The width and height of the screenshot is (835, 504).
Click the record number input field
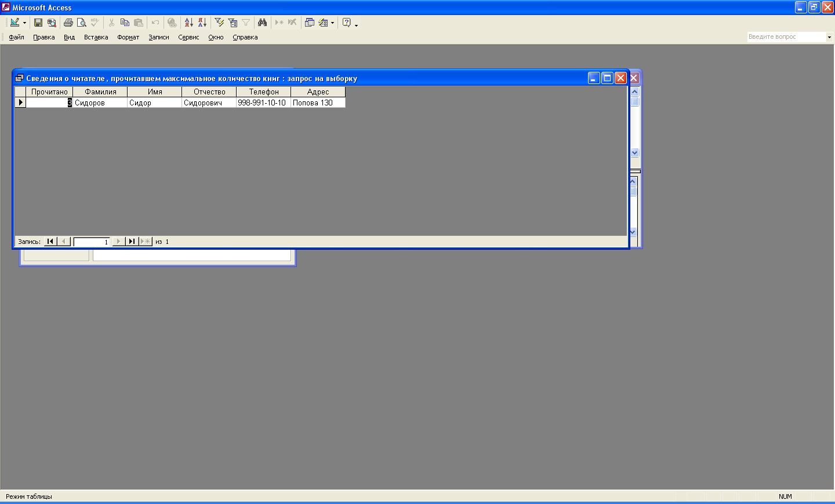click(92, 242)
